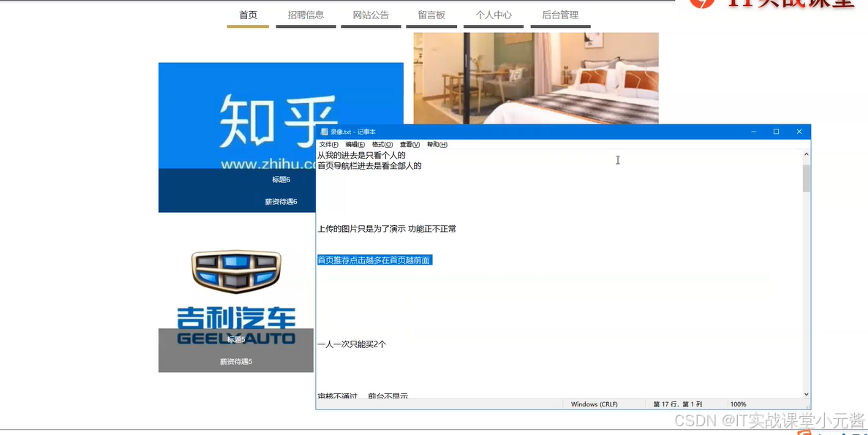Click Windows (CRLF) in Notepad status bar
Screen dimensions: 868x435
595,404
